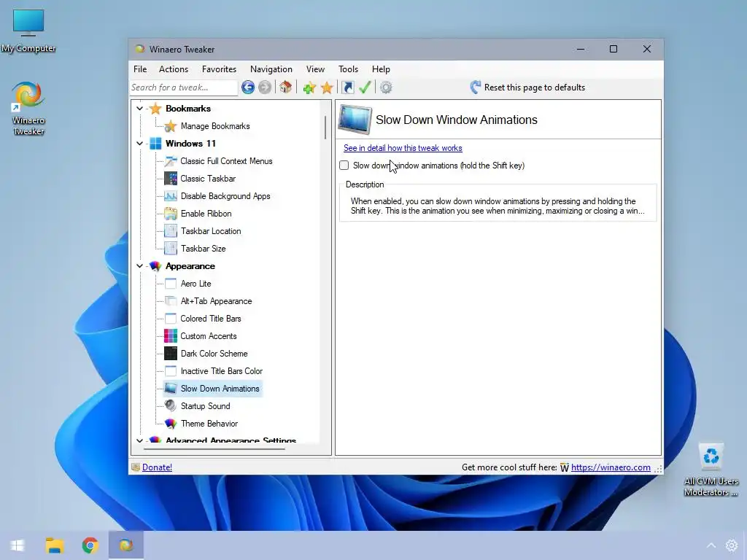Select the My Computer desktop icon
The image size is (747, 560).
[x=28, y=31]
